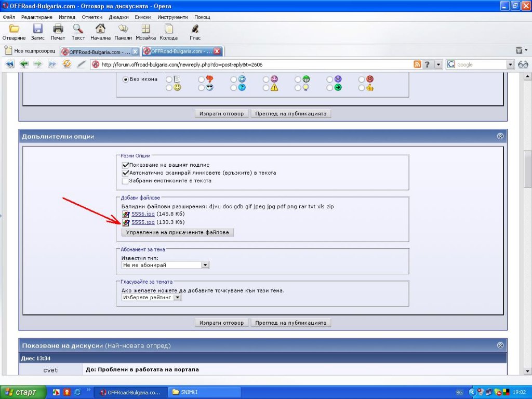This screenshot has height=399, width=532.
Task: Click the Нов подпрозорец new tab button
Action: pos(30,51)
